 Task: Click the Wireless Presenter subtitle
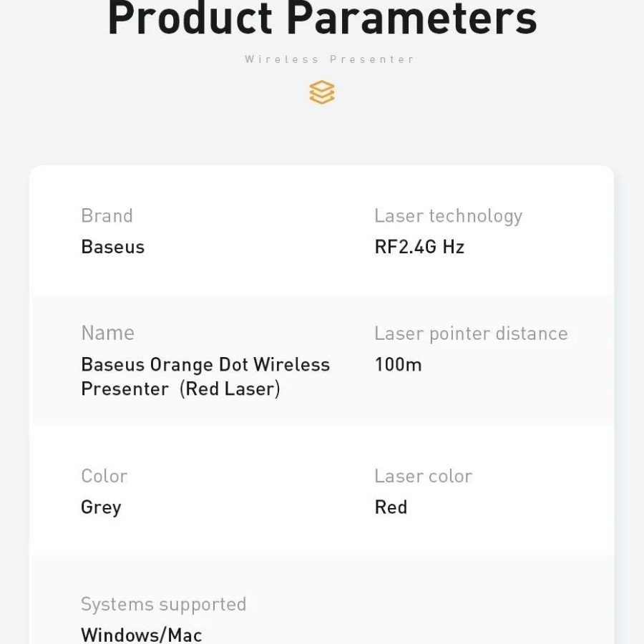click(x=330, y=59)
